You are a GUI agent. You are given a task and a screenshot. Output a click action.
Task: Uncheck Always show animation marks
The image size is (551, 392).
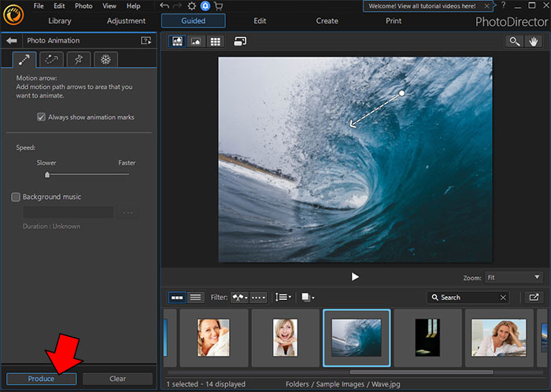41,117
